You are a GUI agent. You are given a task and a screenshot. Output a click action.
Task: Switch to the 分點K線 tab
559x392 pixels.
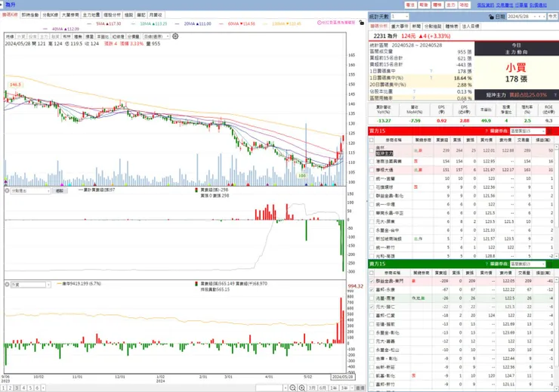51,15
